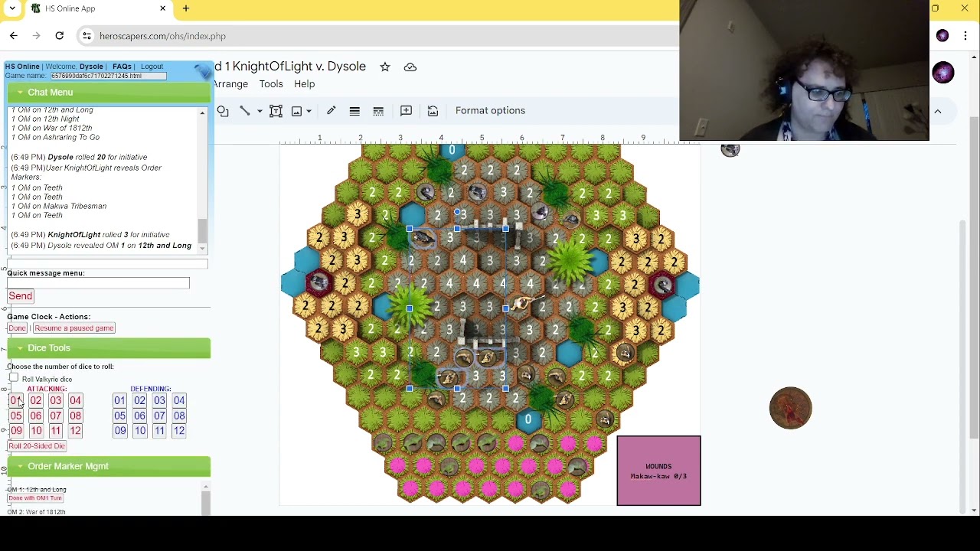The height and width of the screenshot is (551, 980).
Task: Open a new browser tab
Action: tap(186, 8)
